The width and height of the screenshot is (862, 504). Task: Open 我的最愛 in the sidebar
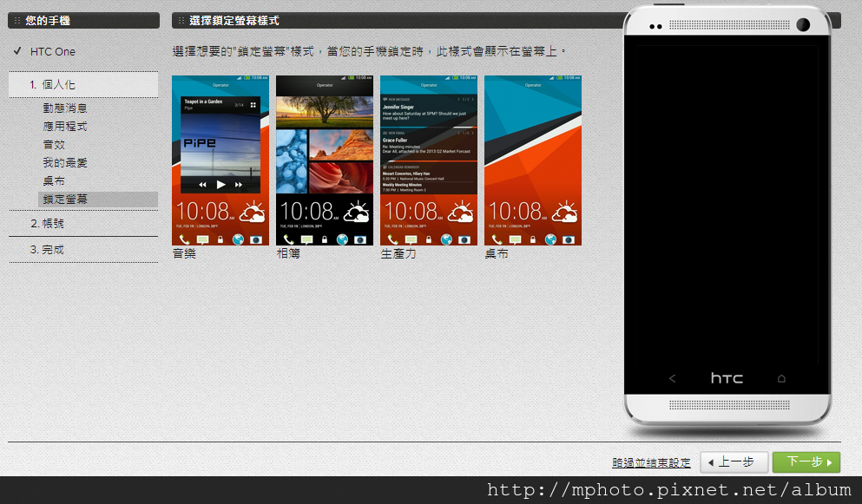tap(65, 163)
